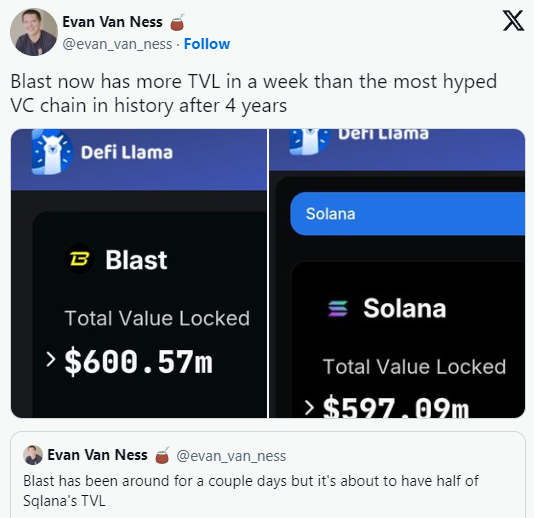The image size is (534, 518).
Task: Click the X logo icon
Action: coord(513,21)
